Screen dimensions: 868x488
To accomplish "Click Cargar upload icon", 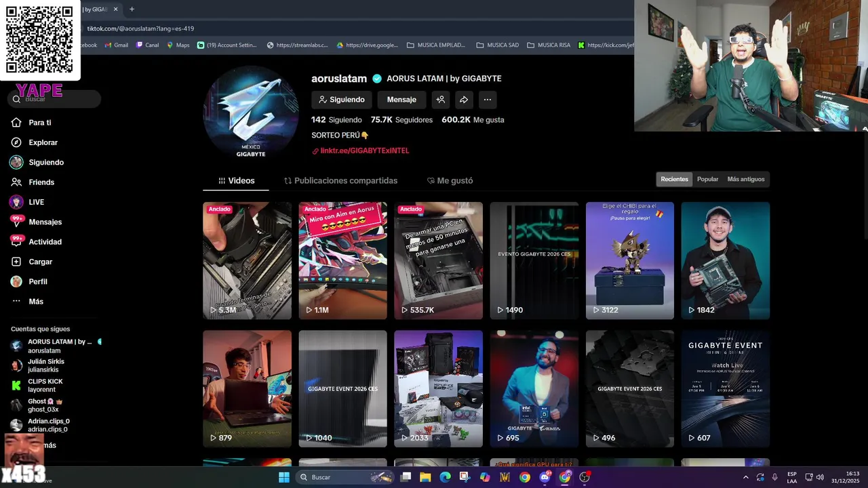I will coord(16,262).
